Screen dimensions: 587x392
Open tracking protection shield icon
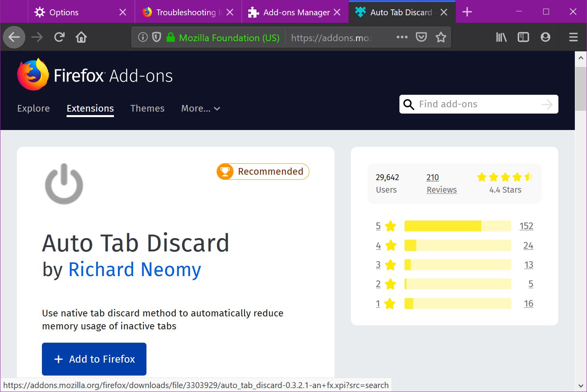pos(157,38)
